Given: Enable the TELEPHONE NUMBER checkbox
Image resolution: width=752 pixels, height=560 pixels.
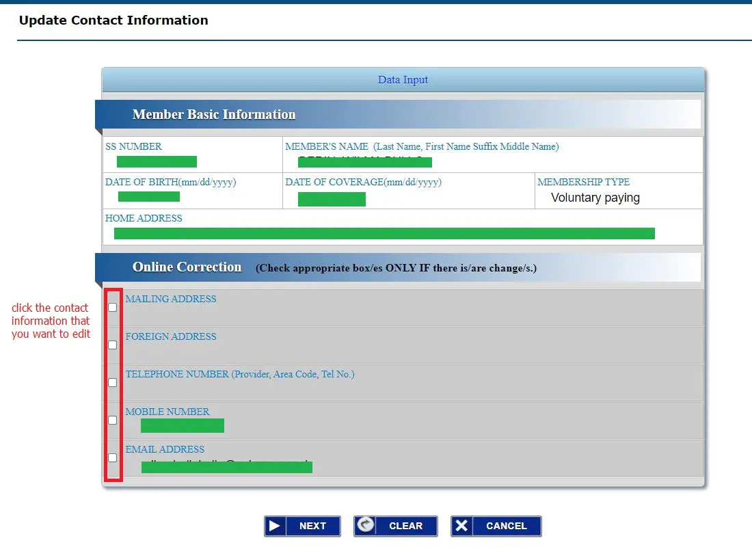Looking at the screenshot, I should click(x=112, y=382).
